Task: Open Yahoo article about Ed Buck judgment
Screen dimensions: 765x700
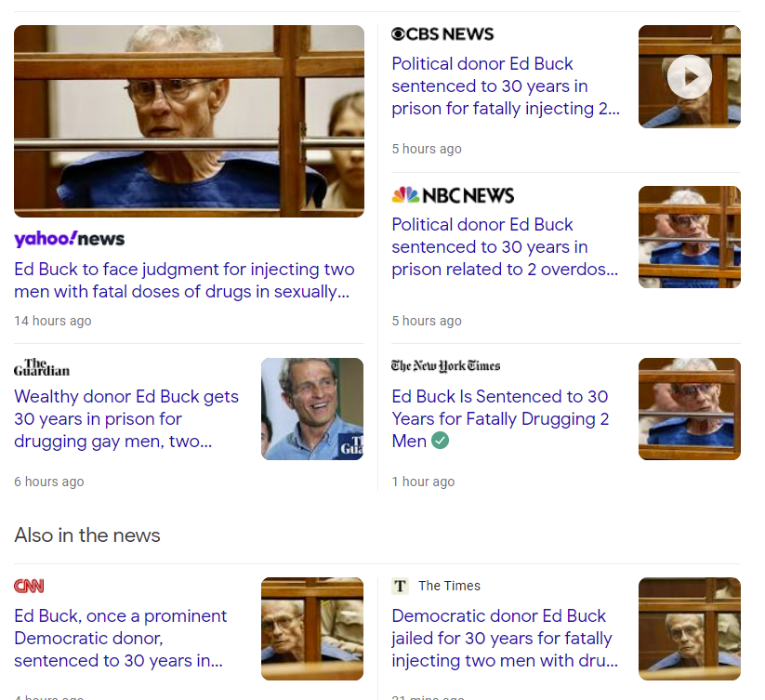Action: point(184,280)
